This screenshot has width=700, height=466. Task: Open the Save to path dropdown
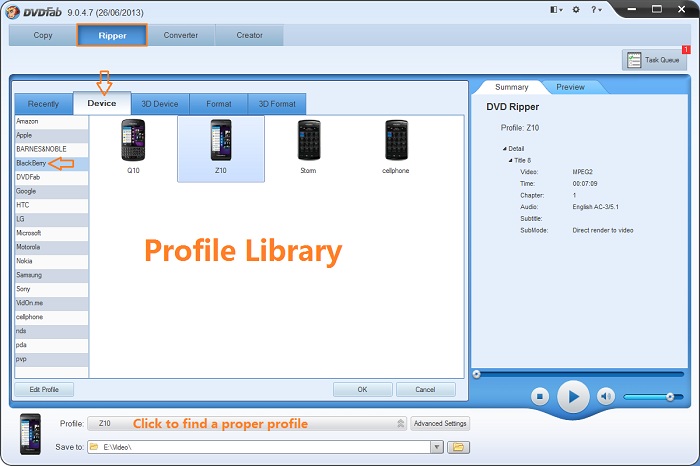(437, 447)
